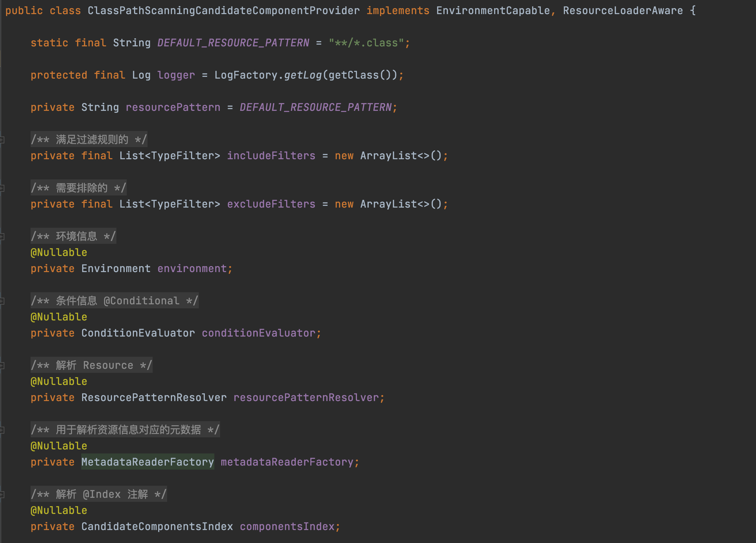This screenshot has width=756, height=543.
Task: Click ArrayList on the includeFilters line
Action: tap(389, 156)
